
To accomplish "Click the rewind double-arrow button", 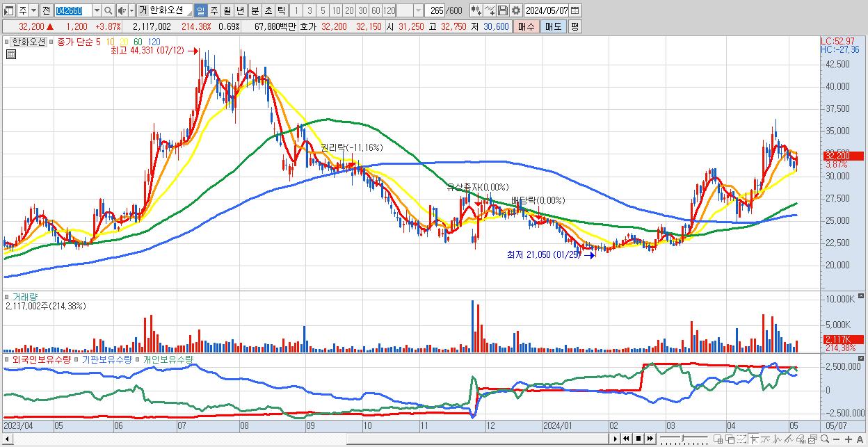I will pyautogui.click(x=626, y=439).
